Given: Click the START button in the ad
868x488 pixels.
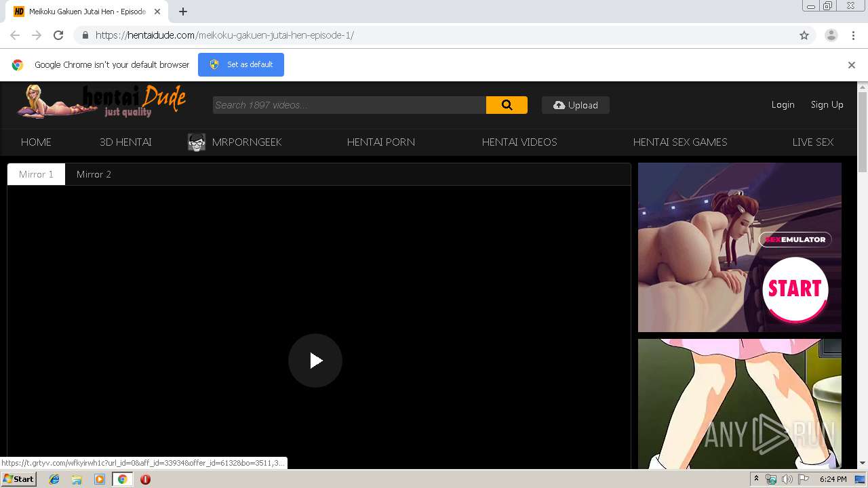Looking at the screenshot, I should click(795, 289).
